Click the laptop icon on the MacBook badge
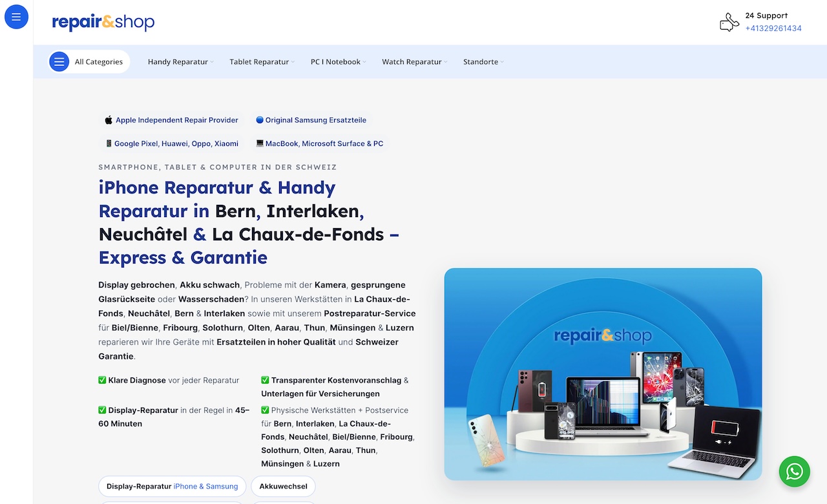This screenshot has width=827, height=504. 260,143
